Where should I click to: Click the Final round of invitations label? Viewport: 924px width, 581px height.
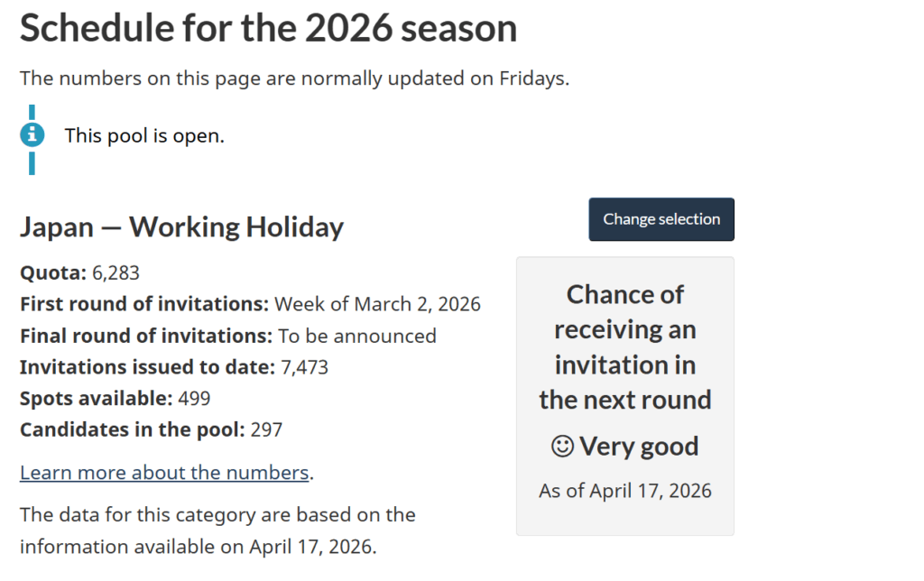pyautogui.click(x=145, y=336)
